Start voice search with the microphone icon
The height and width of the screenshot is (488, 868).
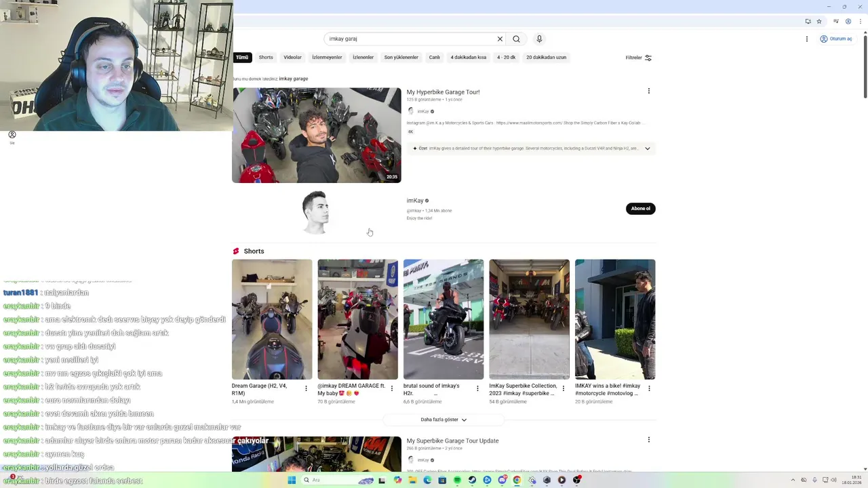coord(539,39)
